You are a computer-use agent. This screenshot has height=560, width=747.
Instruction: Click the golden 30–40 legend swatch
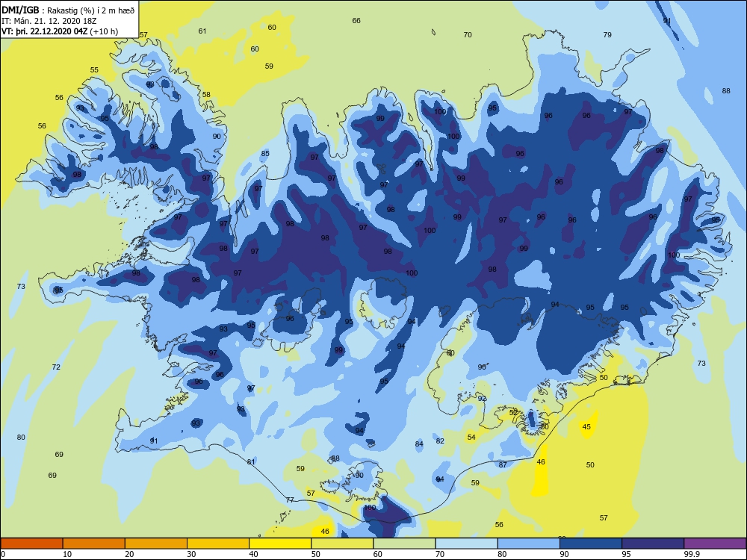click(x=218, y=544)
